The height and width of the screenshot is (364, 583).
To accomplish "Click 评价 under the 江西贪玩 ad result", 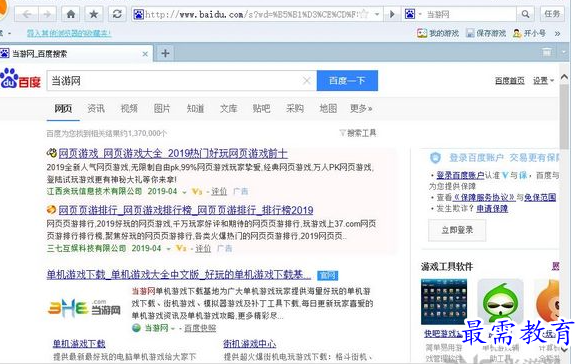I will (x=219, y=191).
